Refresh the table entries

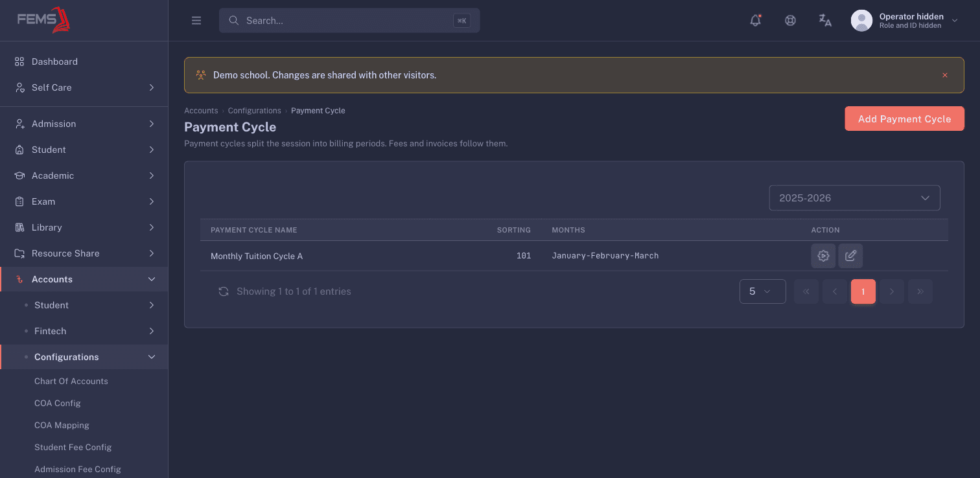point(224,291)
